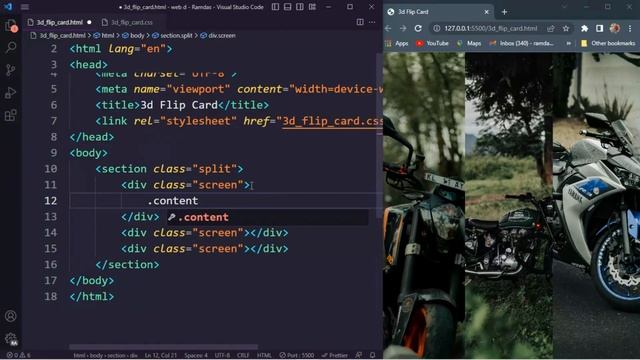640x360 pixels.
Task: Select the section.split breadcrumb item
Action: 173,36
